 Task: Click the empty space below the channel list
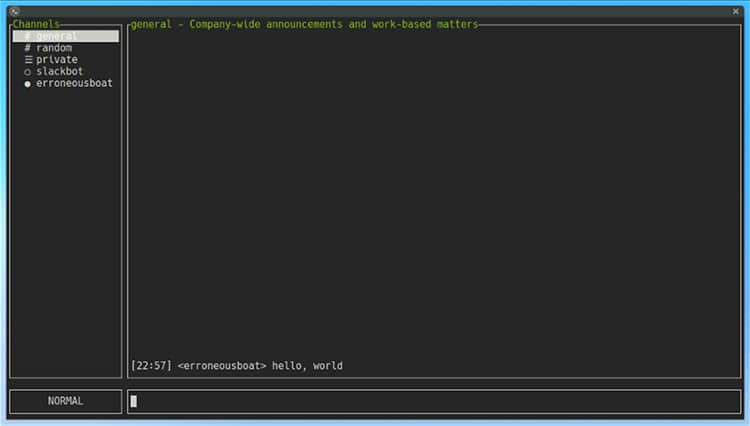coord(65,230)
